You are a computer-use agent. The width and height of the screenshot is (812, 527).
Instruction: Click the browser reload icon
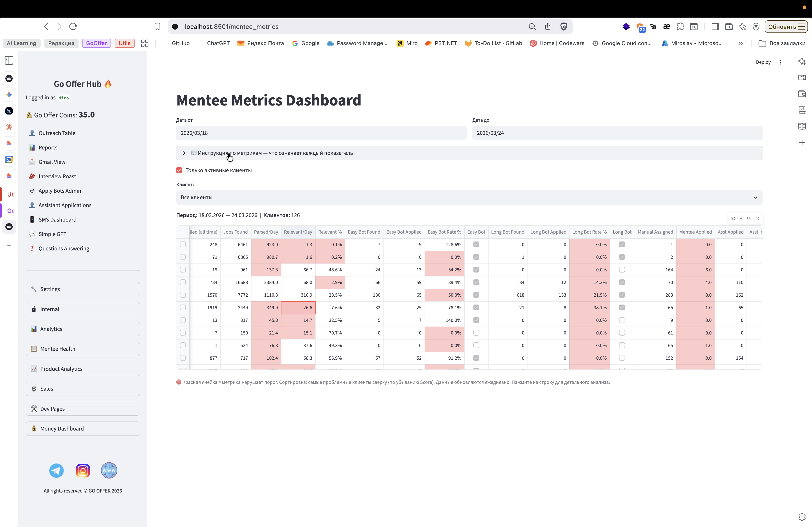click(73, 27)
